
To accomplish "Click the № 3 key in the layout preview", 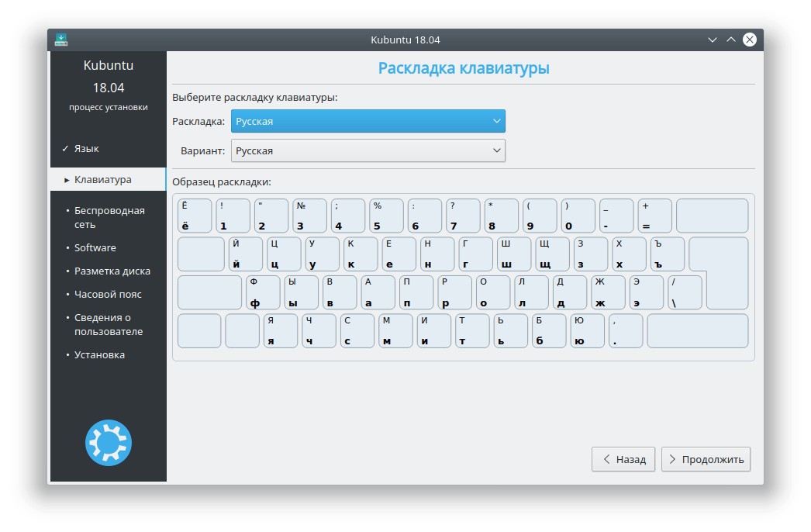I will click(x=309, y=216).
